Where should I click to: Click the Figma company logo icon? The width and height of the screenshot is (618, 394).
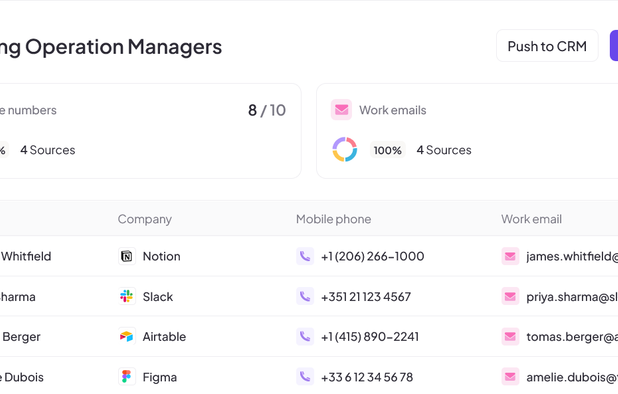coord(127,377)
